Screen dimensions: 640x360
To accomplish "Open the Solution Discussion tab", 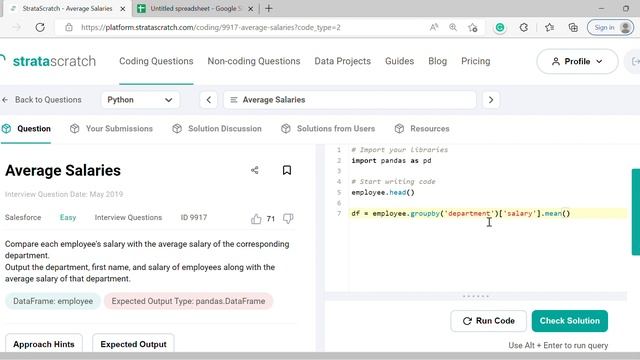I will click(x=217, y=129).
